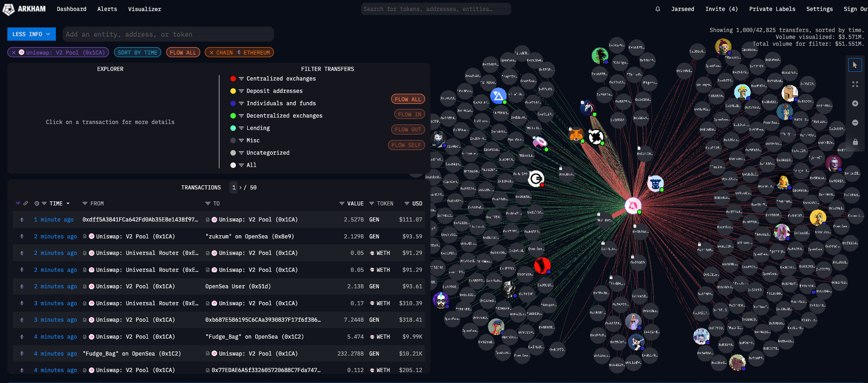The image size is (868, 383).
Task: Click the red circular logo node
Action: pos(542,265)
